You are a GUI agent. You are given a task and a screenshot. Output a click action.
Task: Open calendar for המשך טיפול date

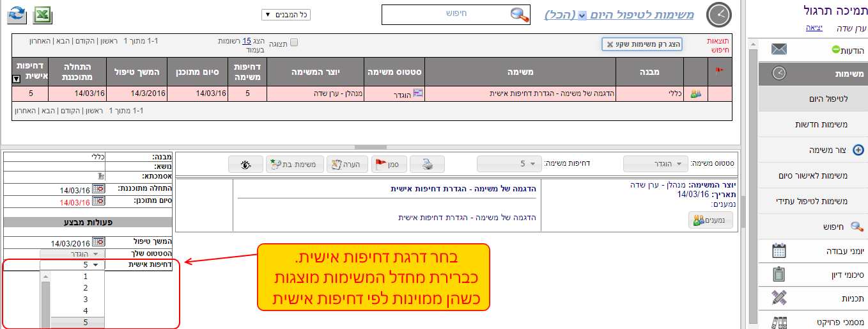(x=98, y=243)
